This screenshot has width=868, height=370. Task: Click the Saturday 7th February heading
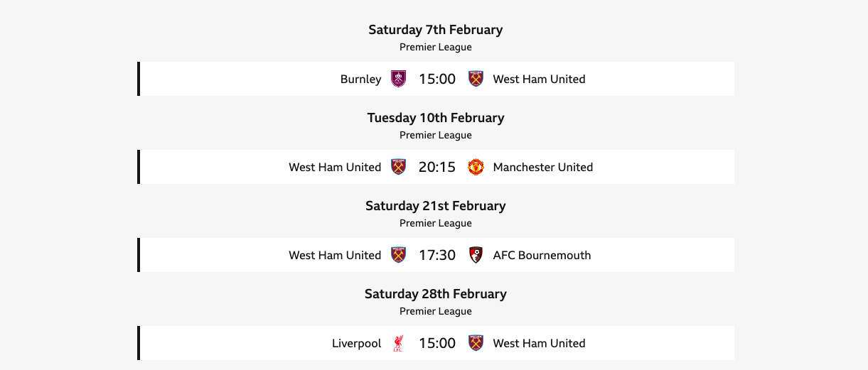pyautogui.click(x=435, y=30)
